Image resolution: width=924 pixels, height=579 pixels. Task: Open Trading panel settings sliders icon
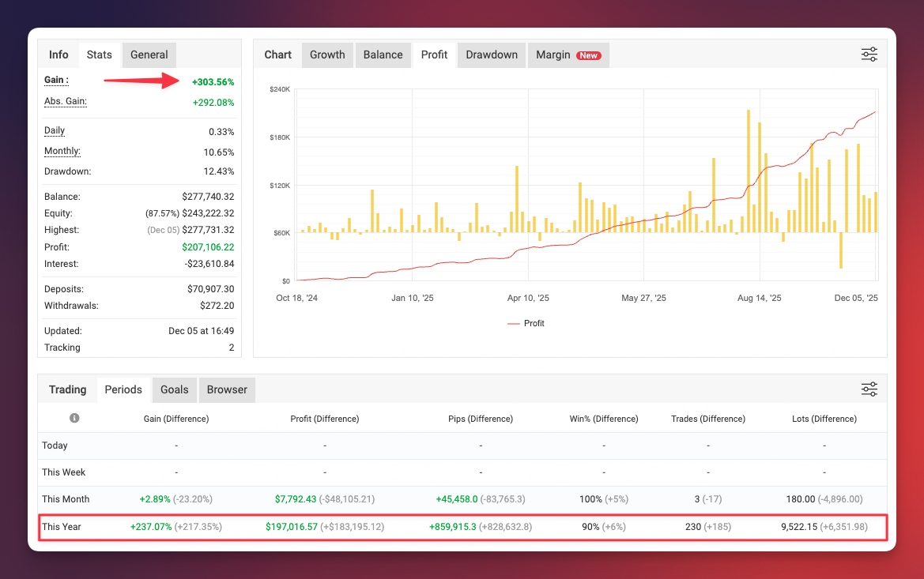(869, 389)
